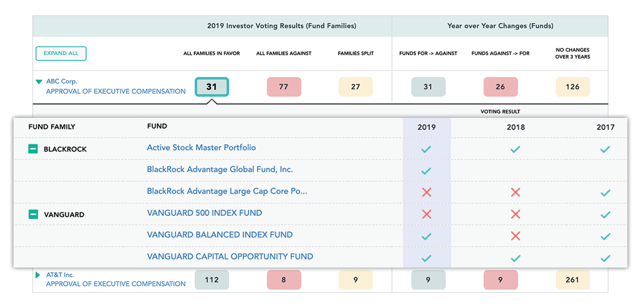Click the 2019 checkmark for Active Stock Master Portfolio

pyautogui.click(x=426, y=149)
